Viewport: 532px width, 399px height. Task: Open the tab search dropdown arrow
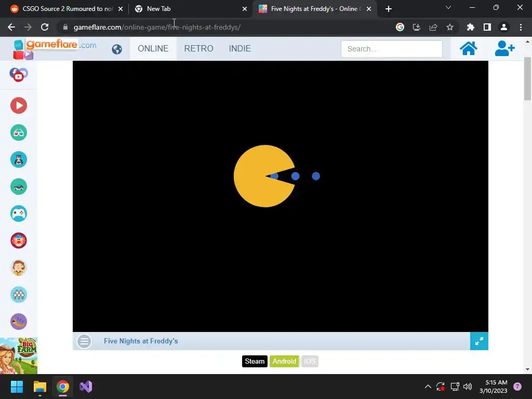click(x=448, y=7)
